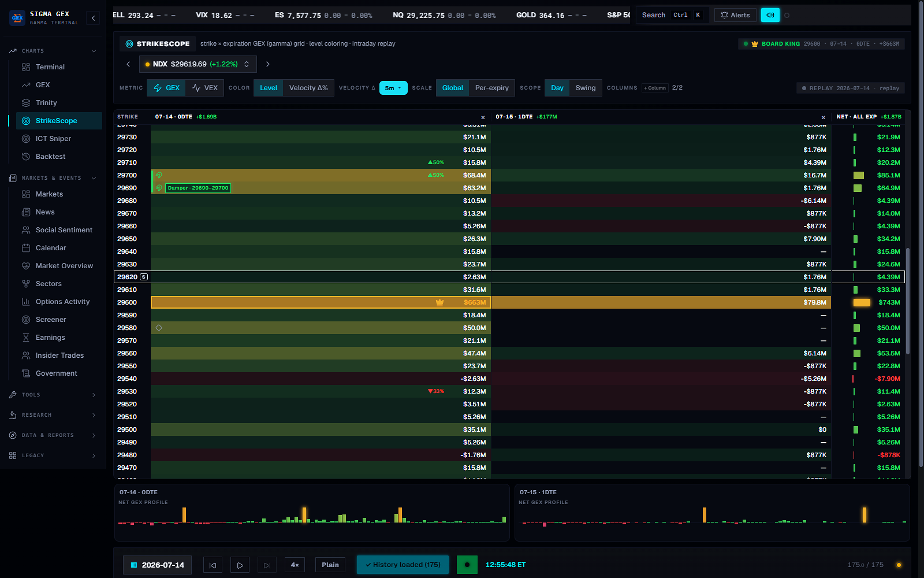Step the replay forward one frame
Image resolution: width=924 pixels, height=578 pixels.
pos(267,565)
